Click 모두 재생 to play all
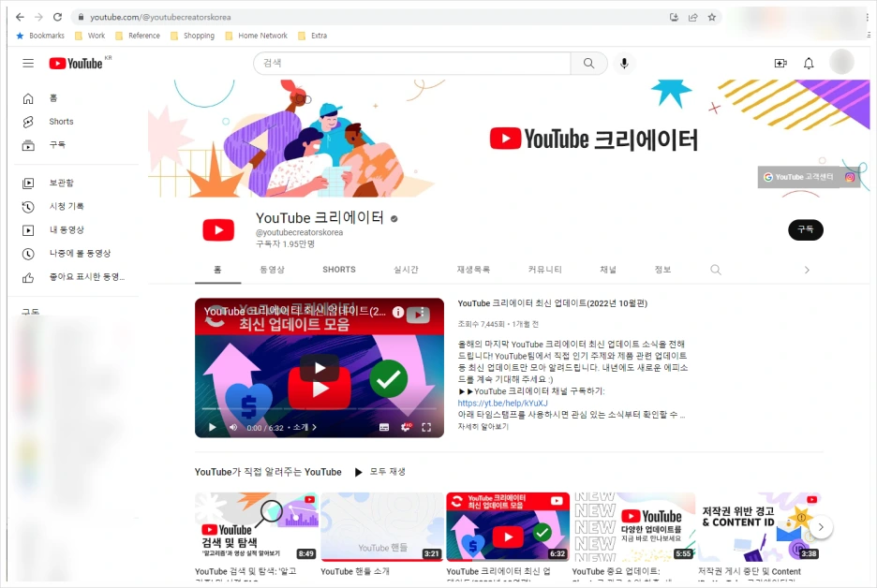The width and height of the screenshot is (877, 588). pos(380,472)
